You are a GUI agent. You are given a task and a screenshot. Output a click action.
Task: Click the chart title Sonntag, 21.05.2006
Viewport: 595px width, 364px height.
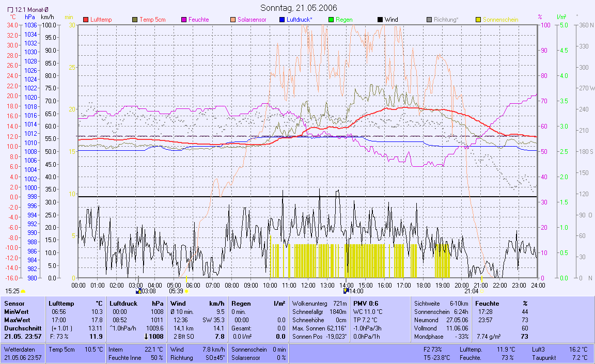point(299,8)
